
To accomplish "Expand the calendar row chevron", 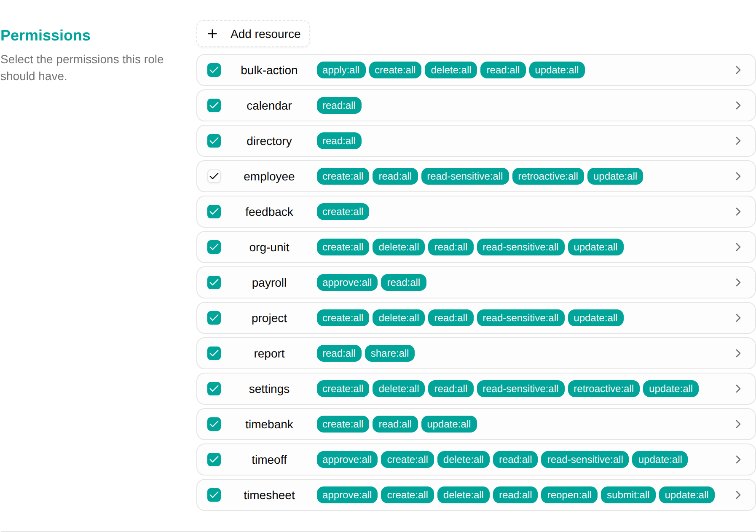I will pos(738,105).
